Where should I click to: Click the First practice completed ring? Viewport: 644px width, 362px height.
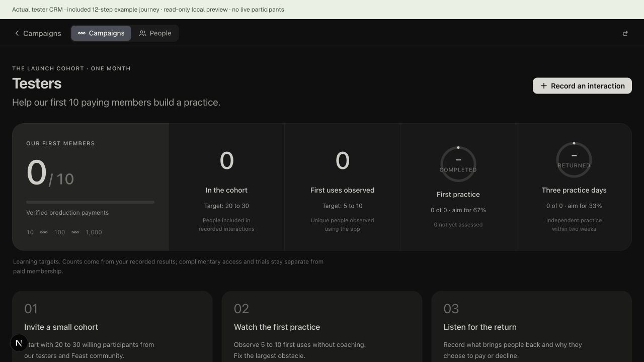458,164
